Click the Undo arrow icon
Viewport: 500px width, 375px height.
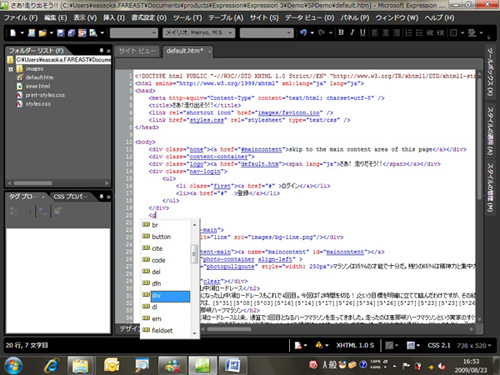[x=303, y=33]
